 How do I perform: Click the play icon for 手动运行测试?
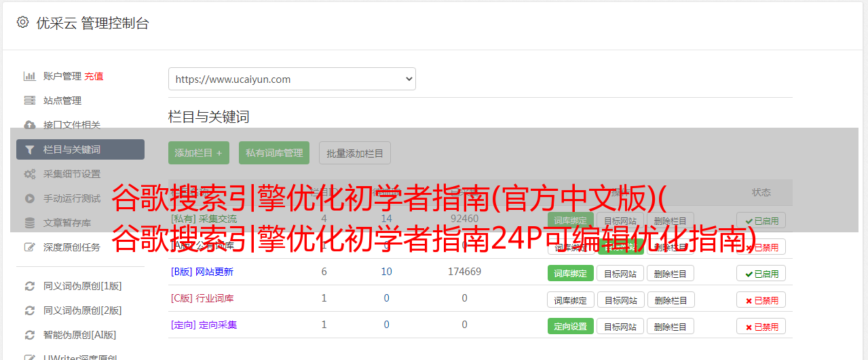(30, 198)
